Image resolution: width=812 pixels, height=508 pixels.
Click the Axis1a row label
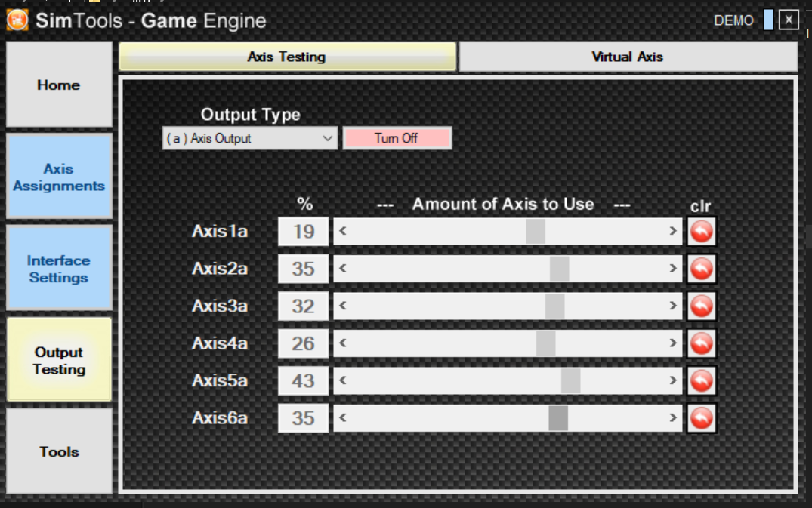(220, 231)
